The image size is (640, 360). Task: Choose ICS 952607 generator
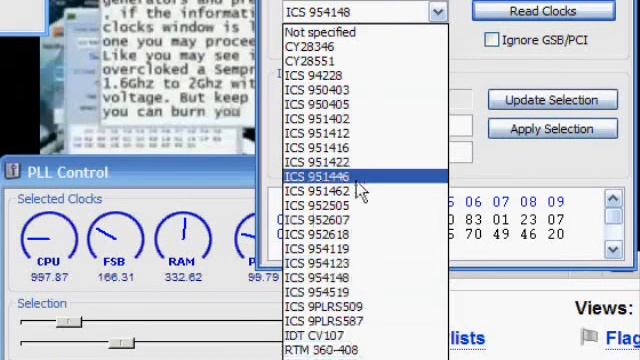365,220
